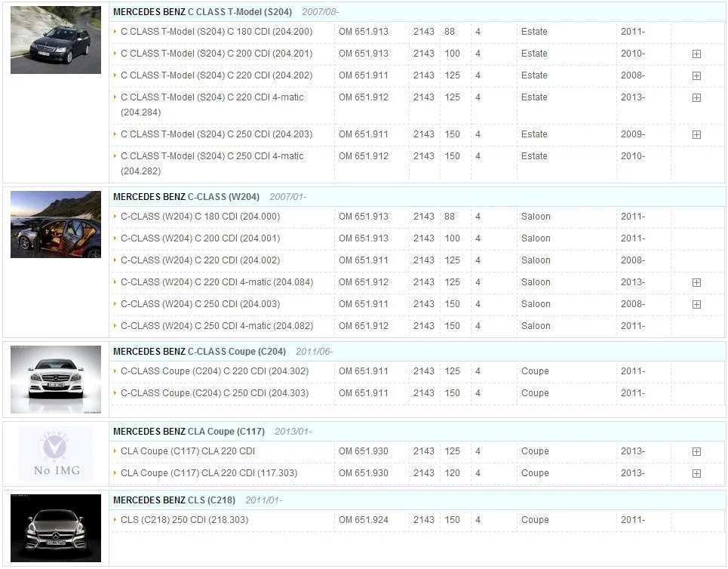Expand the C 250 CDI (204.003) Saloon row

tap(696, 304)
